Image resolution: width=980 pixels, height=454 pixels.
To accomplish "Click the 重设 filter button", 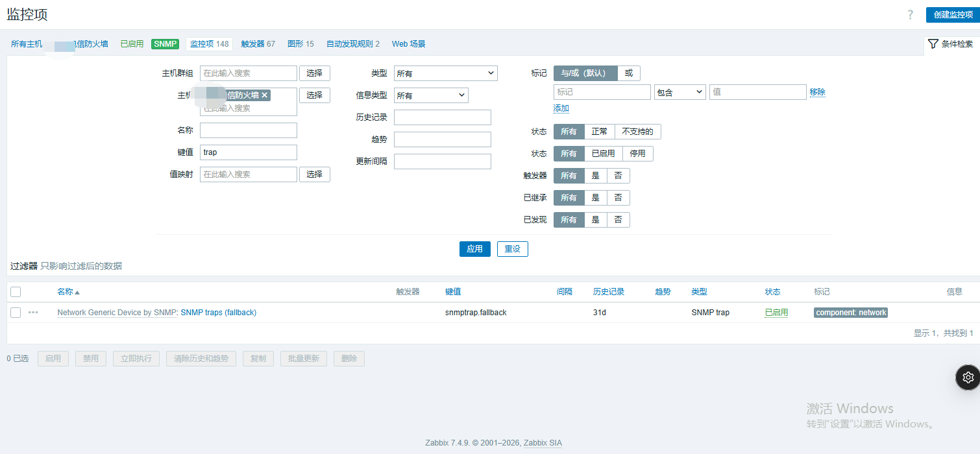I will point(513,249).
